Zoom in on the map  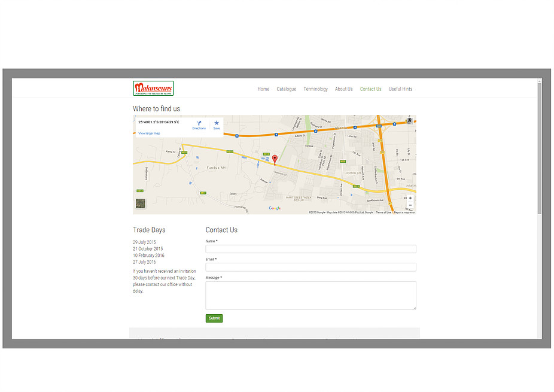[410, 198]
